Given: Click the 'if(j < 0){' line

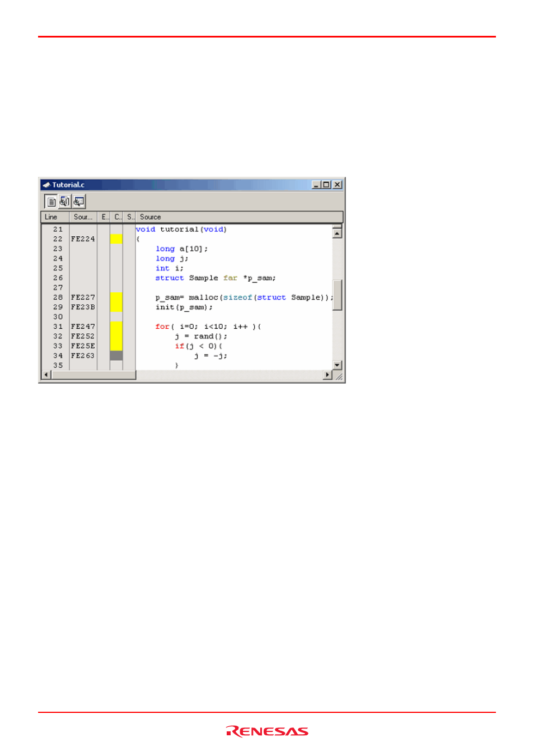Looking at the screenshot, I should [x=199, y=346].
